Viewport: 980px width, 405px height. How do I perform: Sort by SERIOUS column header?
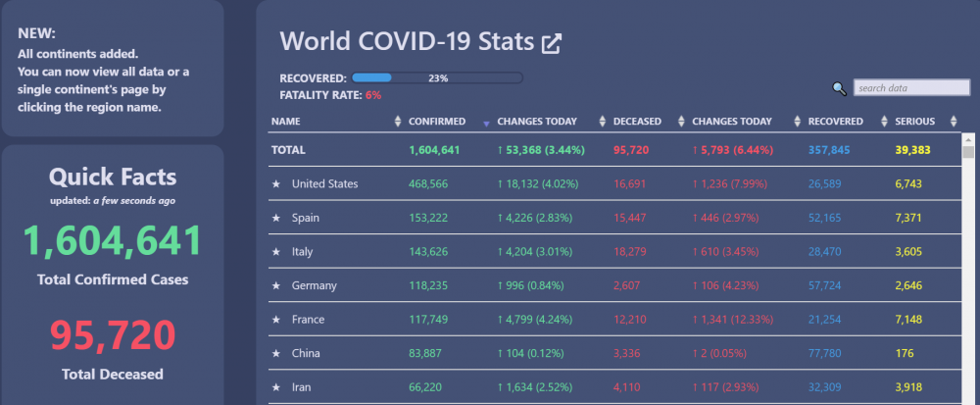click(915, 122)
